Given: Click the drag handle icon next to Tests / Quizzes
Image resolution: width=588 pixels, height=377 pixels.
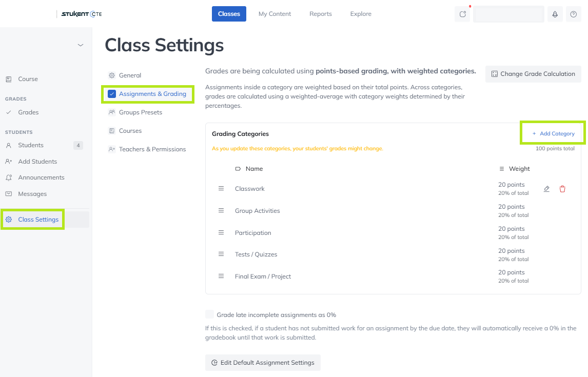Looking at the screenshot, I should click(x=221, y=254).
